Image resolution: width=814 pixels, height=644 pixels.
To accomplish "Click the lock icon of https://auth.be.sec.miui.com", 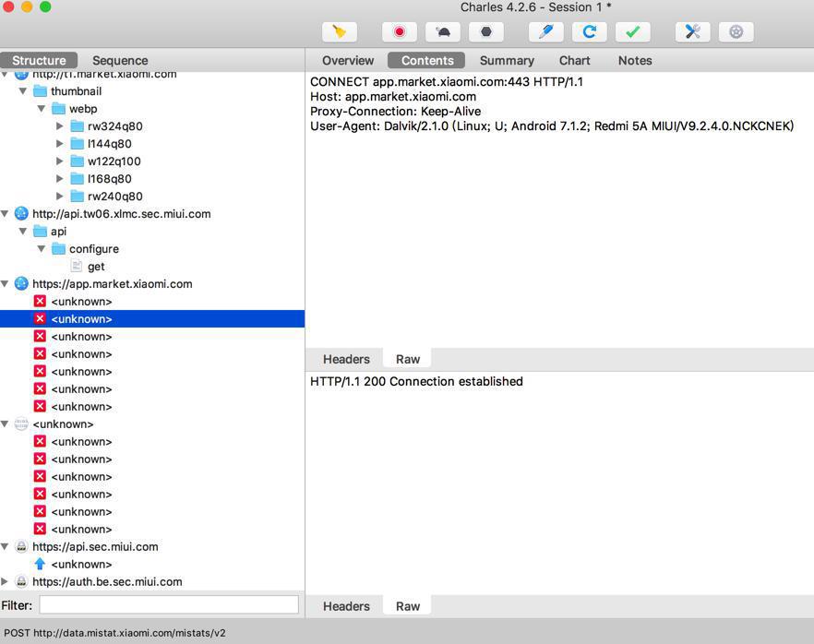I will pos(21,582).
